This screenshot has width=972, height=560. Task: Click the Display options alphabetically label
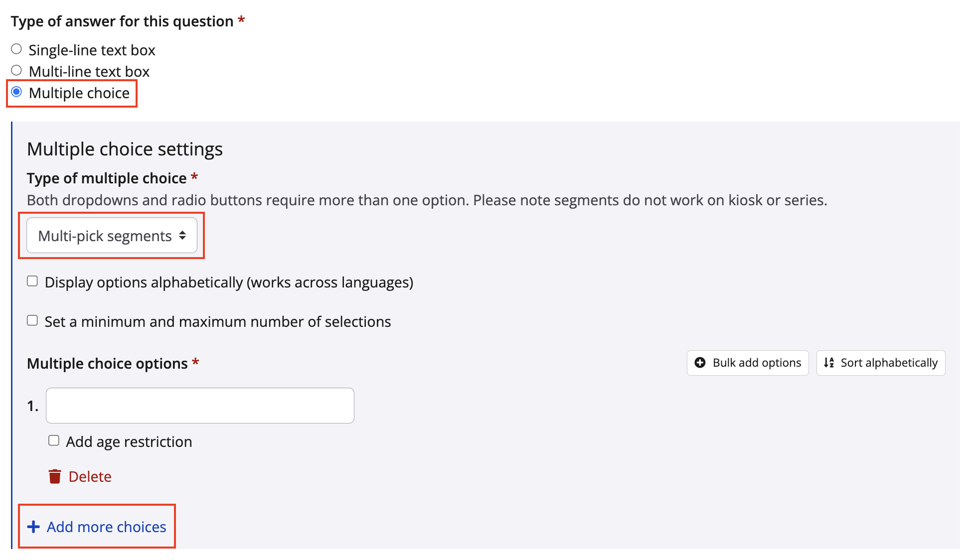click(229, 282)
